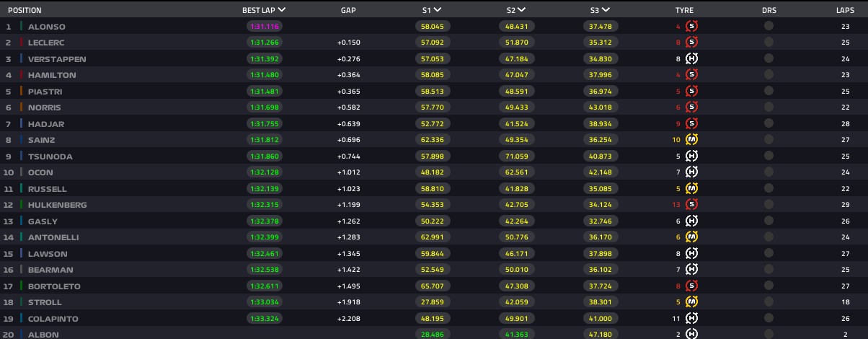Click Leclerc's green best lap 1:31.266
This screenshot has width=868, height=339.
point(264,43)
